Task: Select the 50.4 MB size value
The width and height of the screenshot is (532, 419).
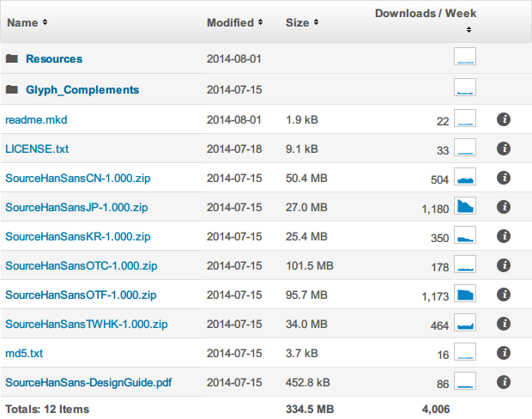Action: [306, 179]
